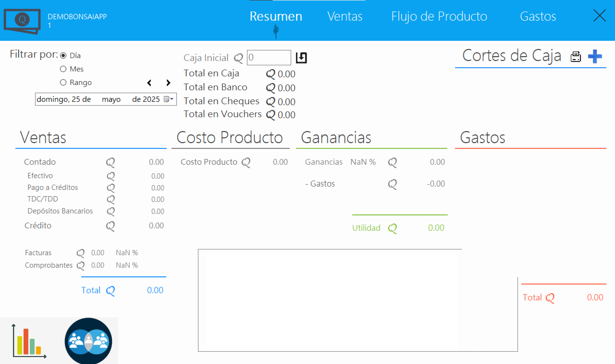Select the Mes filter radio button
615x364 pixels.
coord(63,69)
